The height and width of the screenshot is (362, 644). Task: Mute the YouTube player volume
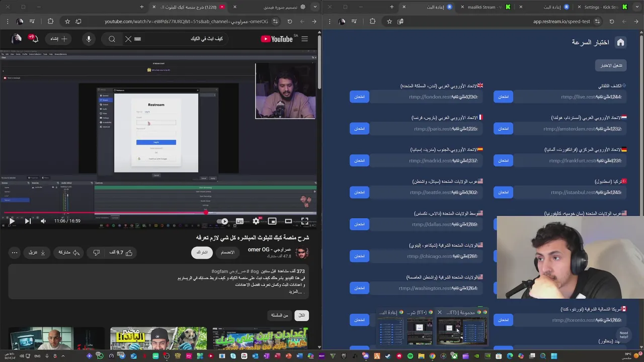[x=43, y=221]
